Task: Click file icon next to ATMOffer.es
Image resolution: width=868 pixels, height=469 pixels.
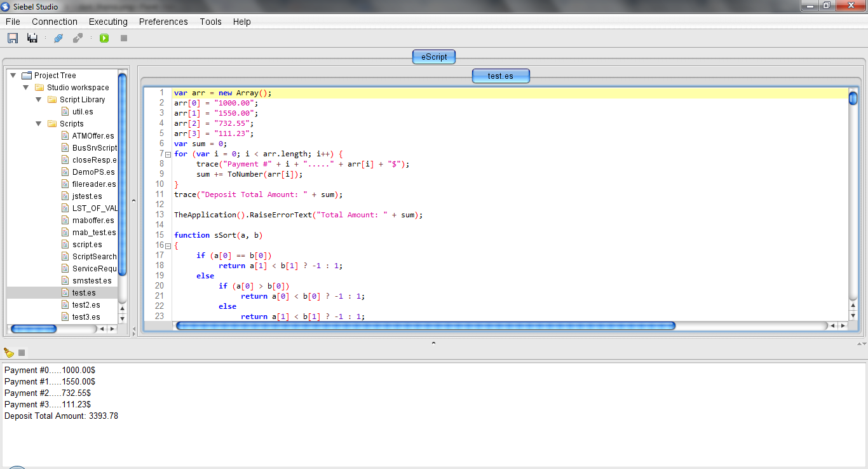Action: coord(65,136)
